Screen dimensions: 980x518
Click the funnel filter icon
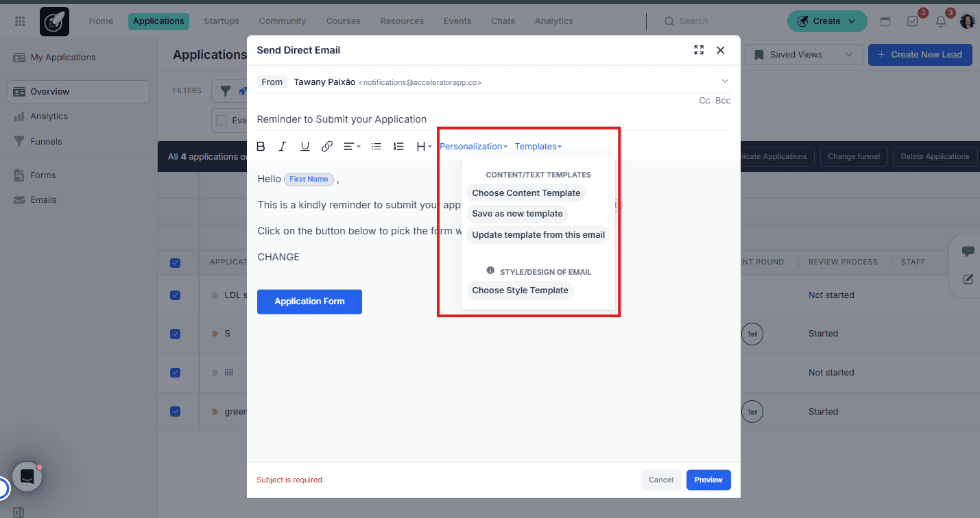[225, 90]
